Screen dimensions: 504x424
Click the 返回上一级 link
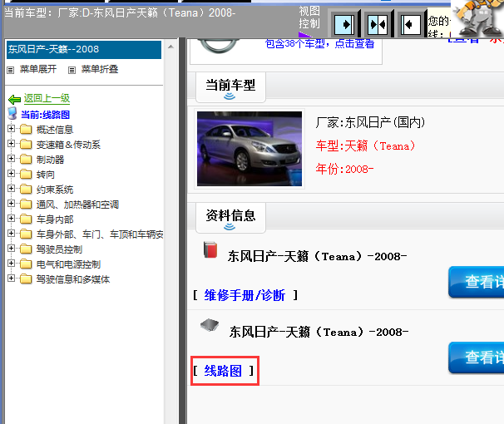[47, 98]
